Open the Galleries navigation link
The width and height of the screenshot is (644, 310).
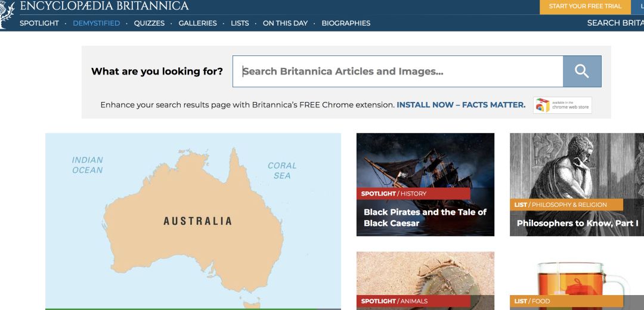click(x=197, y=23)
